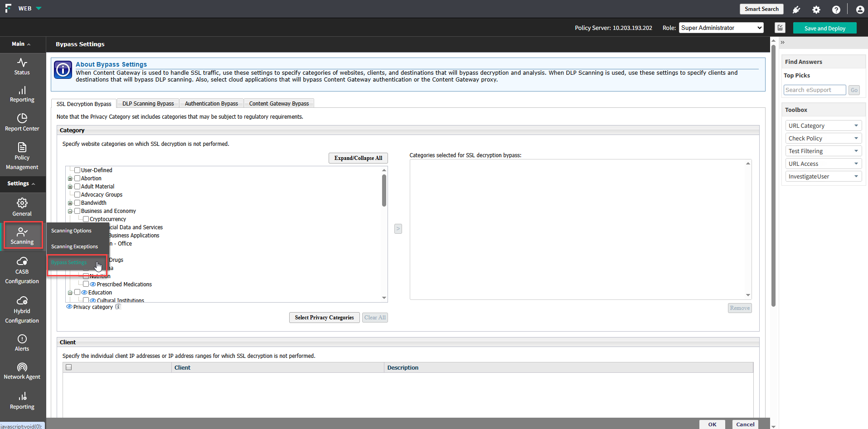Switch to DLP Scanning Bypass tab

pyautogui.click(x=148, y=104)
